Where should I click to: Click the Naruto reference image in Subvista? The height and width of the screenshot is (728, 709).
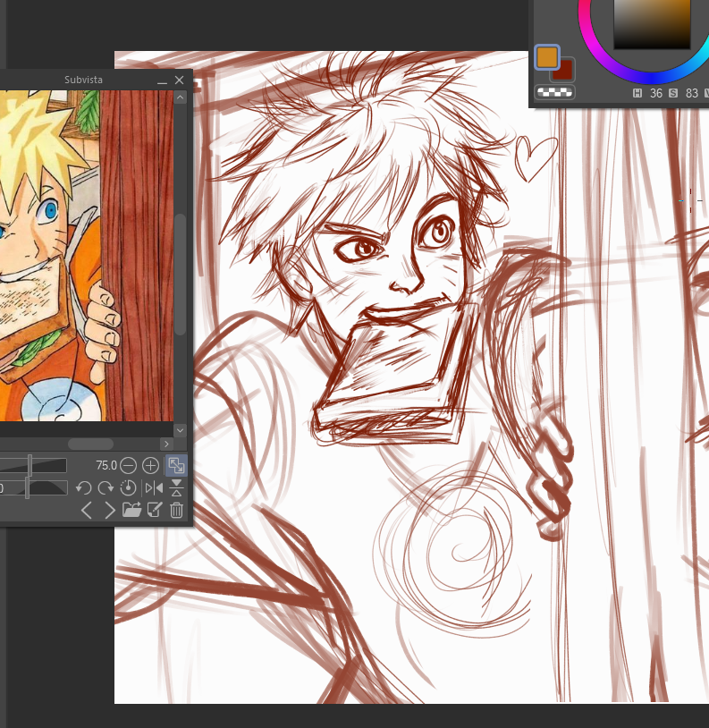(x=87, y=256)
